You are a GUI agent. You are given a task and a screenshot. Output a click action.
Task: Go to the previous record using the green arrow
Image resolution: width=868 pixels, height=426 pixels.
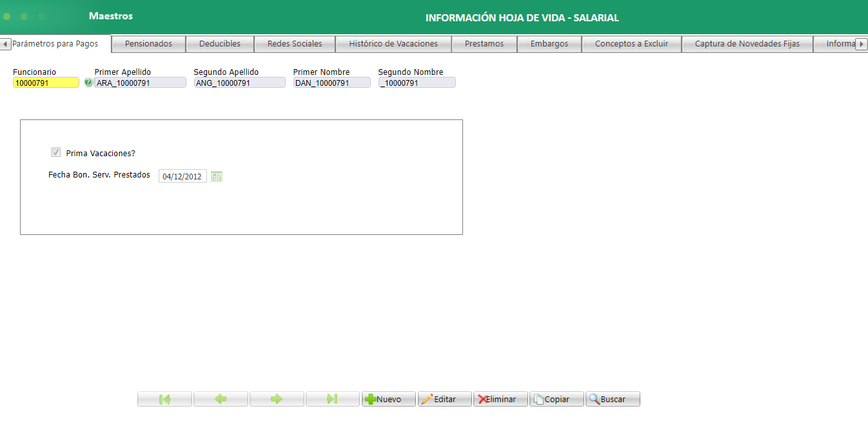(x=220, y=398)
